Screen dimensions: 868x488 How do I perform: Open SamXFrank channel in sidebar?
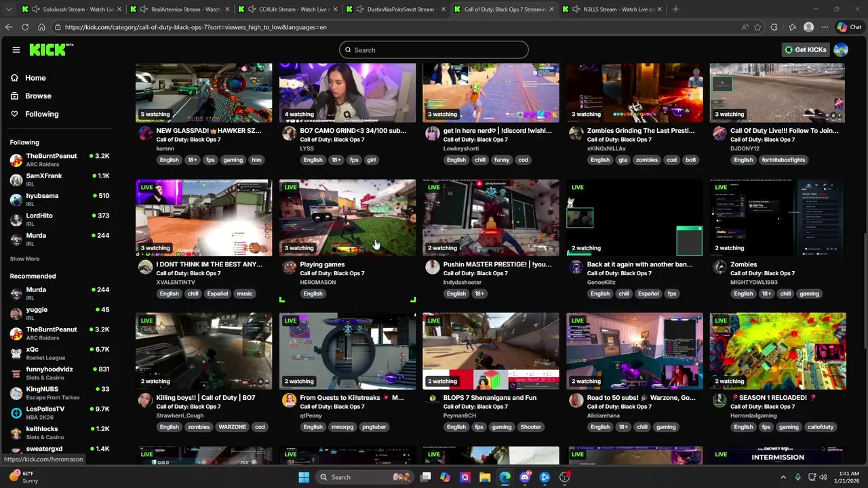[60, 180]
